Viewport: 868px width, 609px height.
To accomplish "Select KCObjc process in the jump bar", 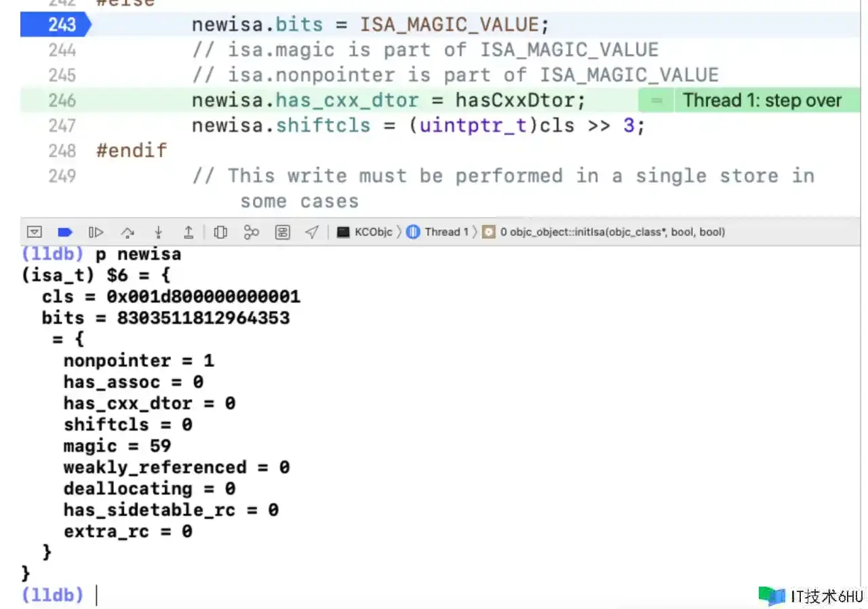I will tap(366, 232).
